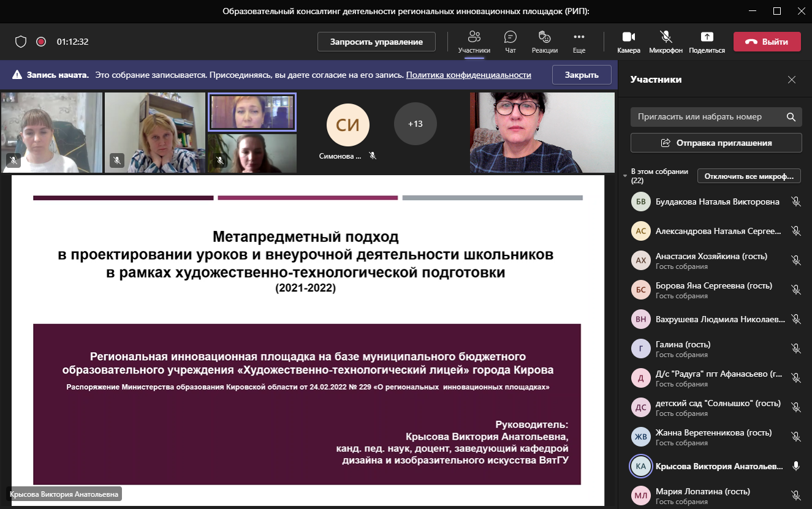Click mic icon for Анастасия Хозяйкина
The height and width of the screenshot is (509, 812).
point(795,260)
